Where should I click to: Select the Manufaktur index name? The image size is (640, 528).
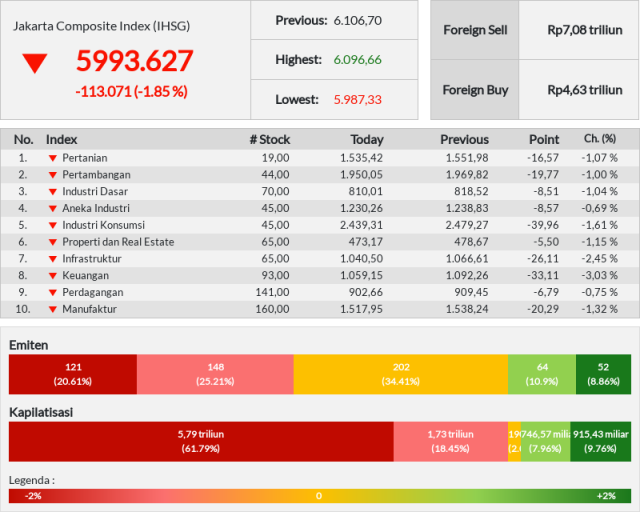click(x=89, y=309)
